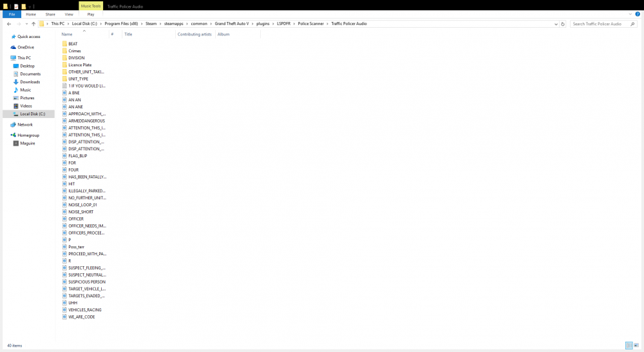Select Network in navigation pane

tap(25, 124)
